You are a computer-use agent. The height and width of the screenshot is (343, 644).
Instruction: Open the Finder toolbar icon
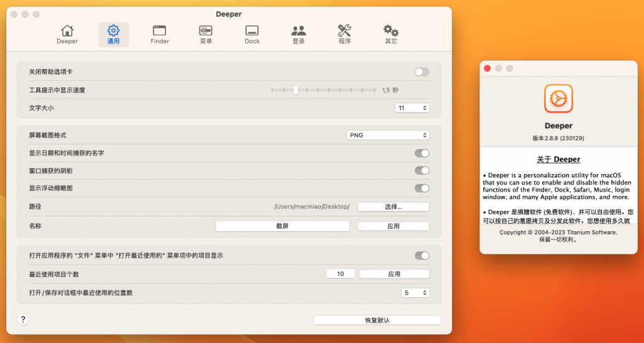point(159,31)
